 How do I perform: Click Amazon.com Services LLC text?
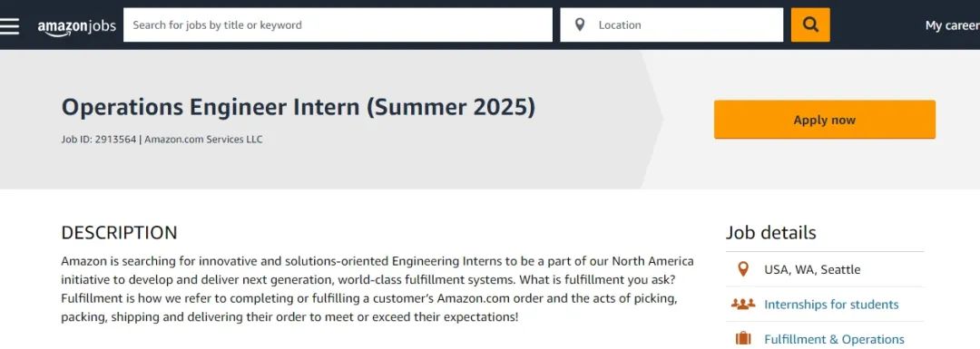point(204,140)
